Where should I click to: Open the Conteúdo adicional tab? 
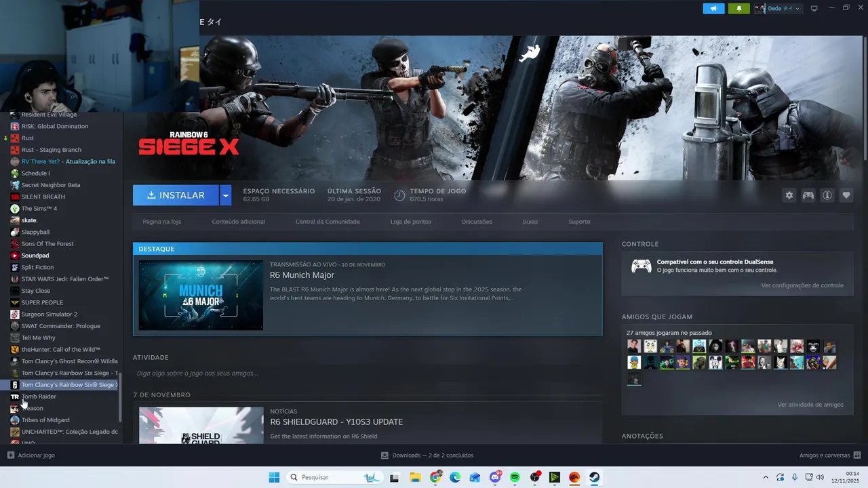[x=238, y=222]
